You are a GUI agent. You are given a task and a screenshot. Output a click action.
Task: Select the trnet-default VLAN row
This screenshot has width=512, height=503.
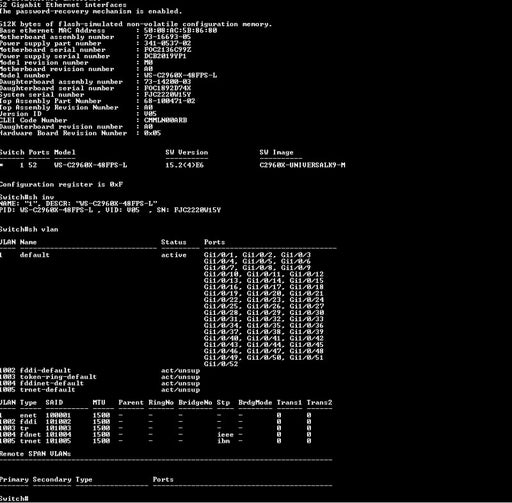point(100,390)
